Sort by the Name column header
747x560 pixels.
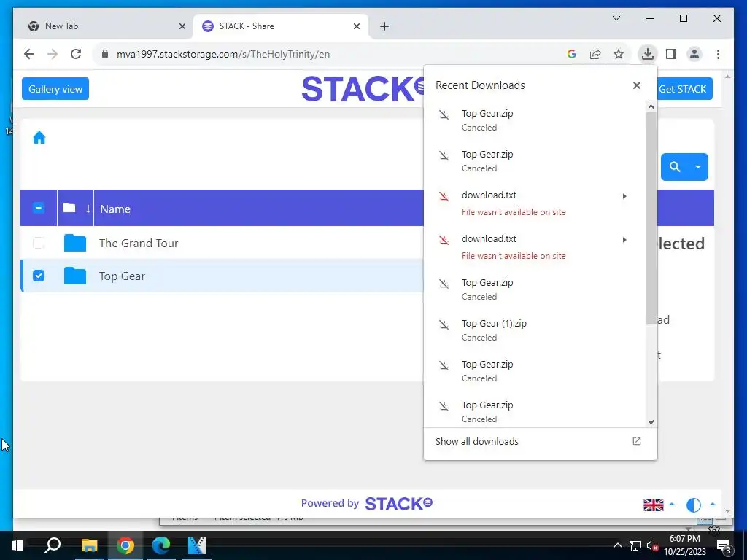[115, 209]
